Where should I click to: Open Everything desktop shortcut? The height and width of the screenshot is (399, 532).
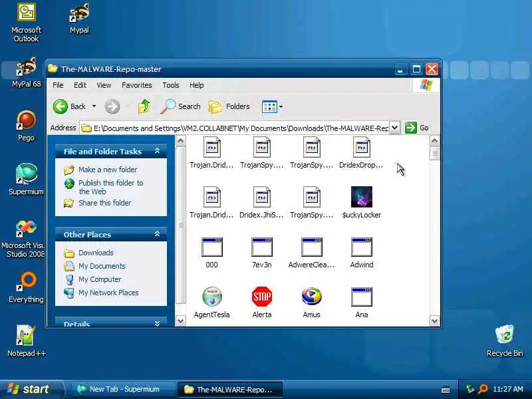[x=26, y=287]
